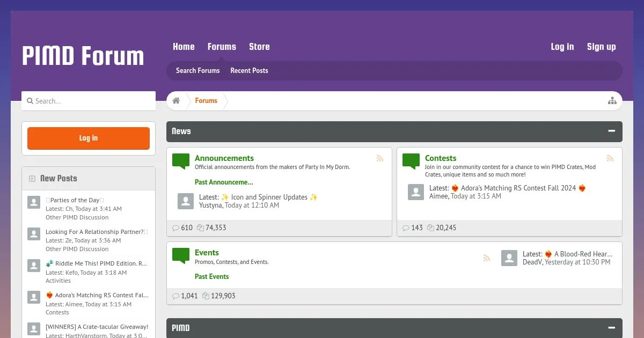Click Yustyna username link
The width and height of the screenshot is (644, 338).
coord(210,205)
